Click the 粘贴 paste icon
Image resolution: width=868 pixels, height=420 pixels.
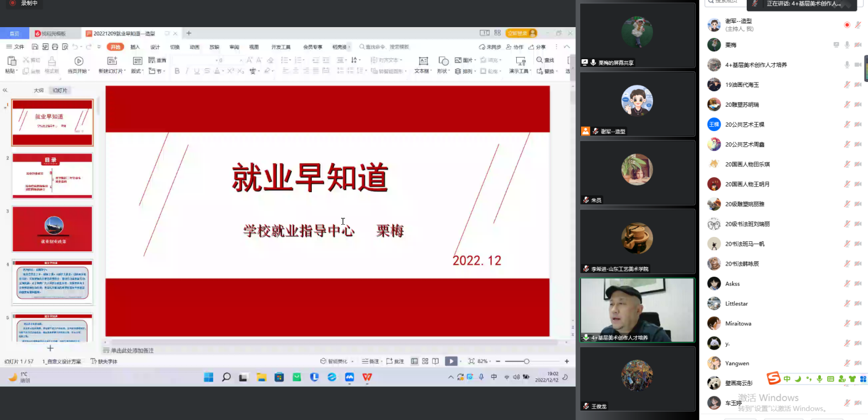tap(11, 61)
